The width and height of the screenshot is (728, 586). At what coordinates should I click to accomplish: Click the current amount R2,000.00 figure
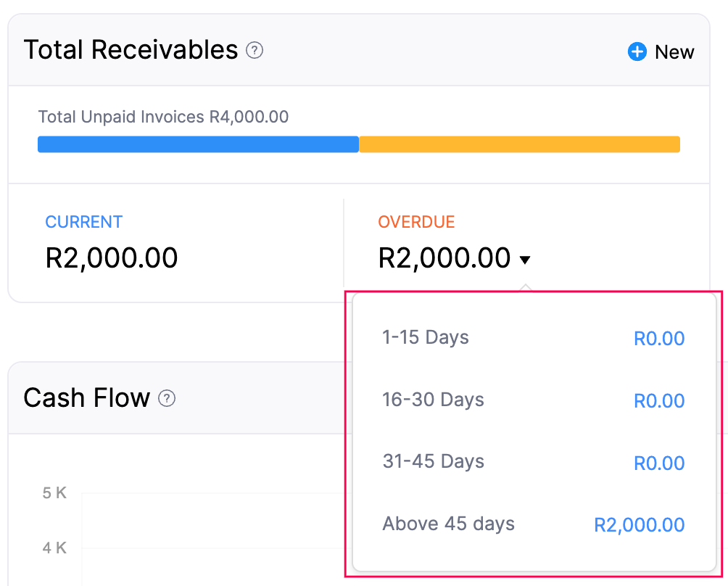coord(112,257)
